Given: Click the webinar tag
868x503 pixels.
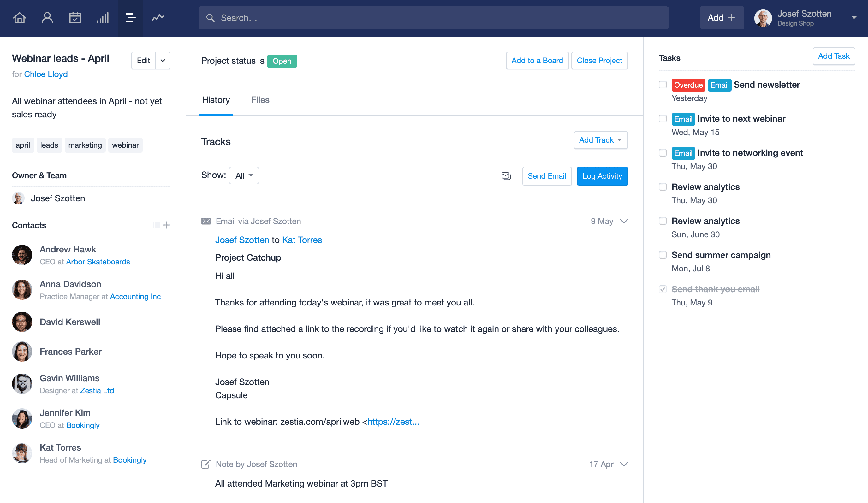Looking at the screenshot, I should 125,145.
